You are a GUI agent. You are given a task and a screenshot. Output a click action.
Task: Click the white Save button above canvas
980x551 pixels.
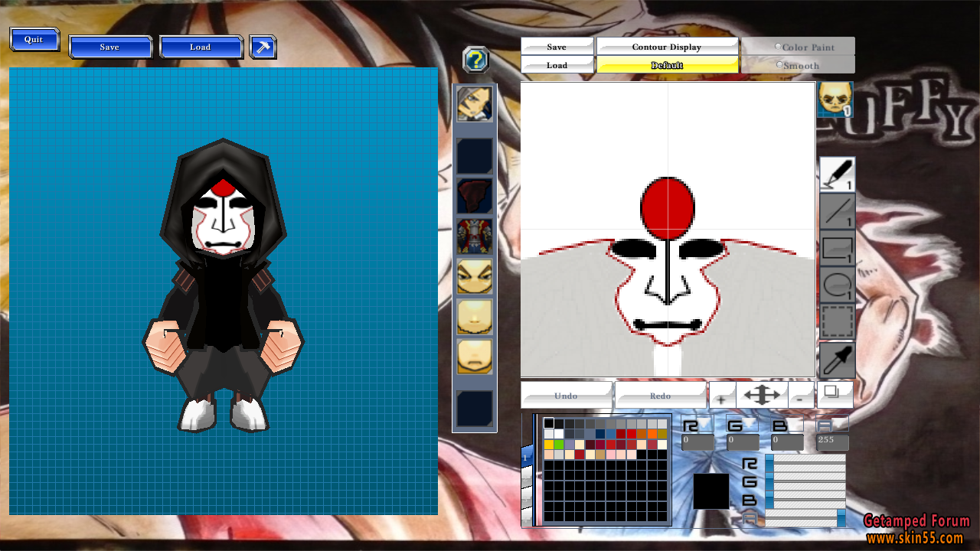[557, 47]
